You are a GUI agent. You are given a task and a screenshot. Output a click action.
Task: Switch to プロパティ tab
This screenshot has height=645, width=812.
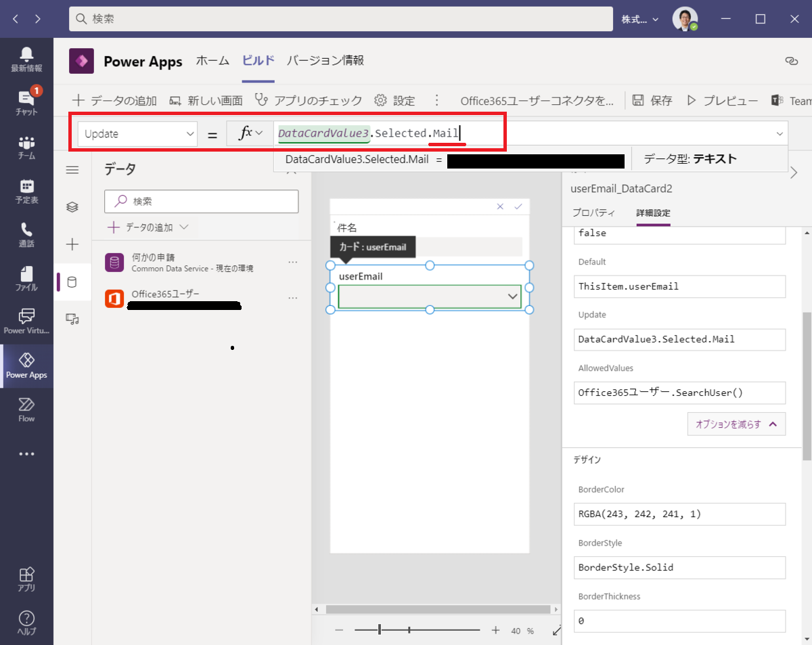pos(593,213)
